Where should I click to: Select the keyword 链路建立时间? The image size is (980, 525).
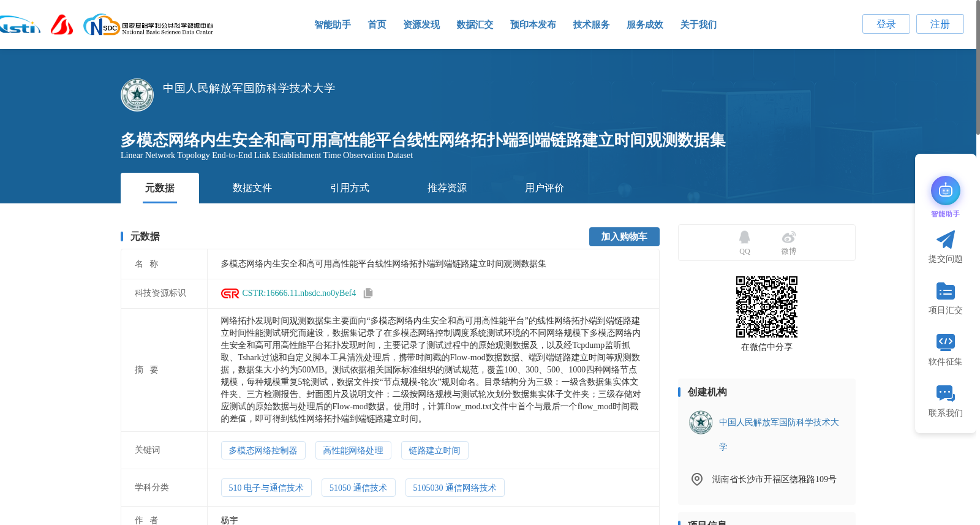tap(435, 450)
